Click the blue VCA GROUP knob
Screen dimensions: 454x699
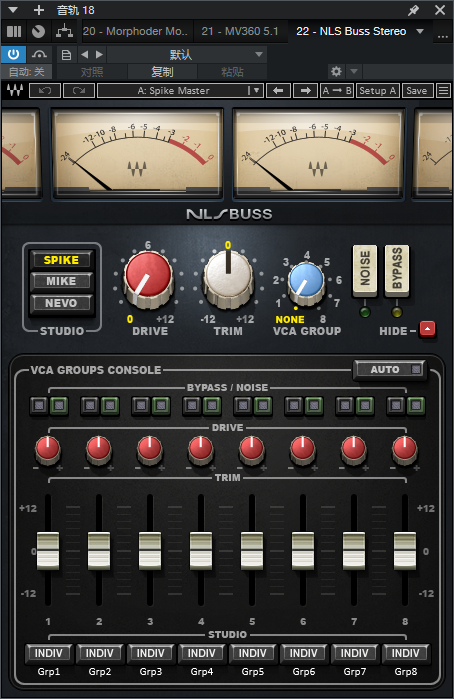(x=306, y=284)
